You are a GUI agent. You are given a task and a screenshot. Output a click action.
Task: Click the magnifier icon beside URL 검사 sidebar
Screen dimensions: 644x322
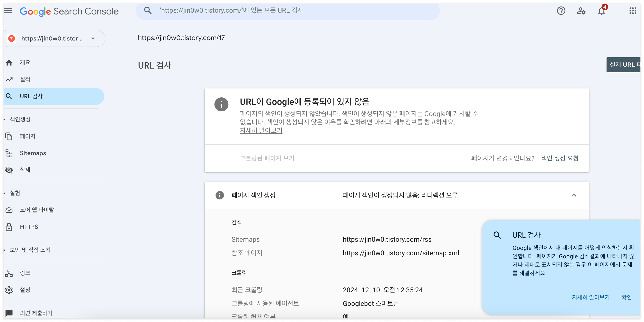pos(9,96)
